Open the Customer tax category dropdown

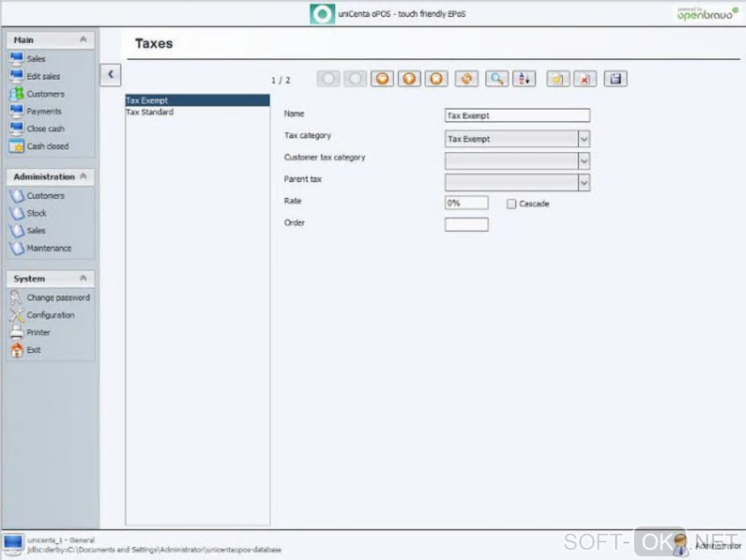584,161
